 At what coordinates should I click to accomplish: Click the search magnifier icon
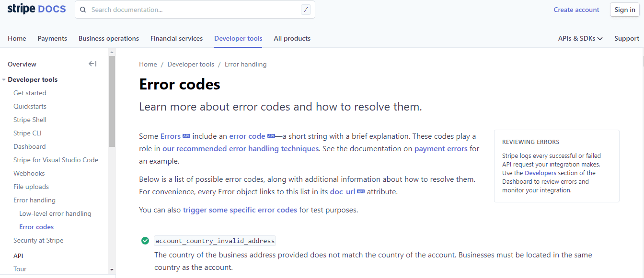[x=83, y=10]
